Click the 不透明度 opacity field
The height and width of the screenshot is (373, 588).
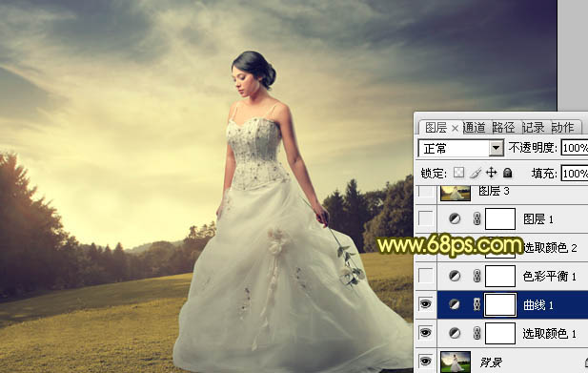pos(575,148)
